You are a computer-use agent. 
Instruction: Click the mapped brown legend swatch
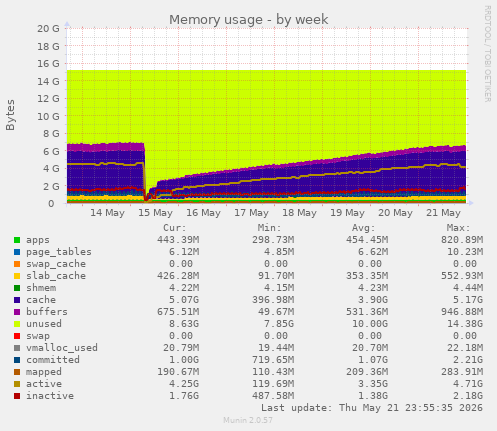[17, 372]
